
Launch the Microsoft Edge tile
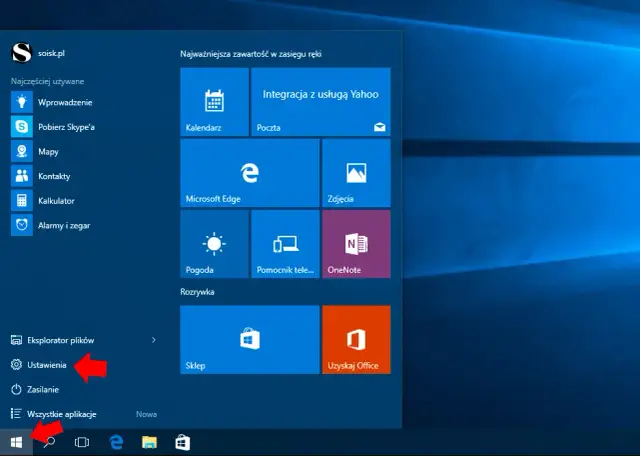(x=250, y=173)
